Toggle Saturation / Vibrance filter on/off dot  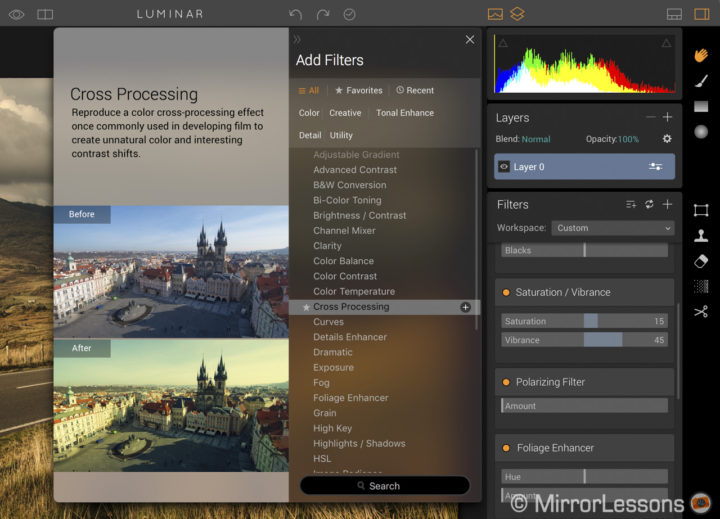506,293
